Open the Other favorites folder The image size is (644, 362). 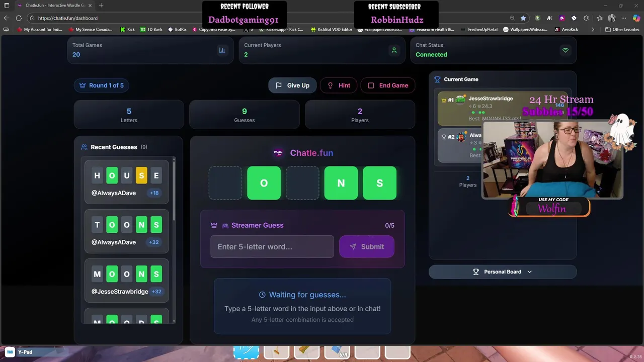(x=622, y=29)
